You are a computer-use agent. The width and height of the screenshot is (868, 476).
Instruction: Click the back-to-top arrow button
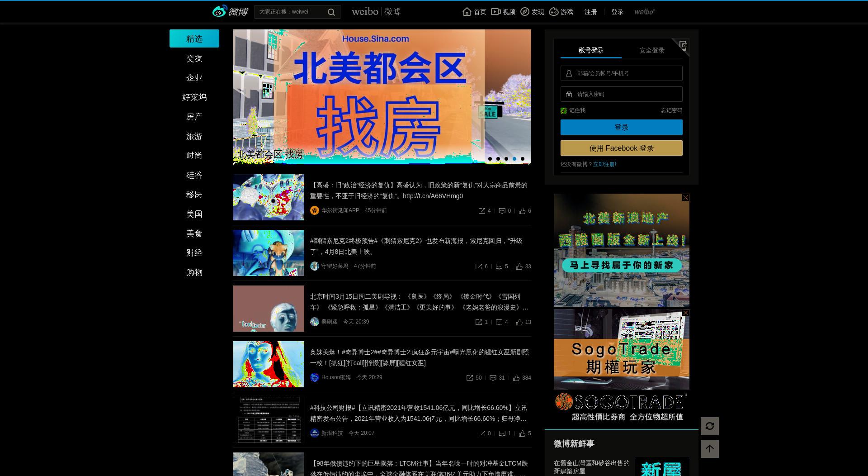[710, 449]
